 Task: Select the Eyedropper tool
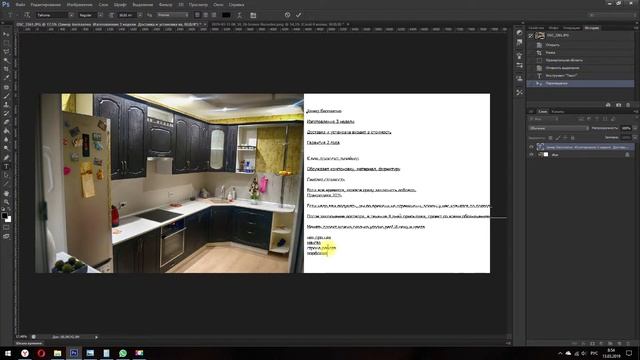coord(6,78)
